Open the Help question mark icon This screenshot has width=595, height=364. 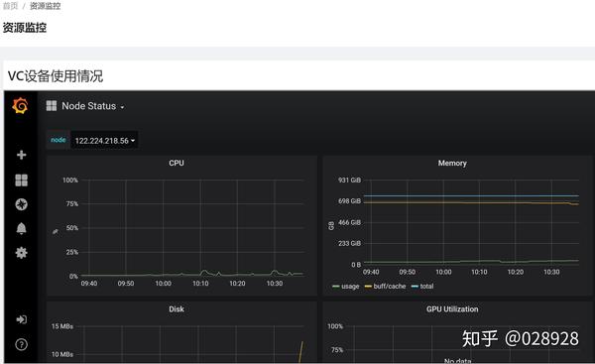[x=21, y=344]
